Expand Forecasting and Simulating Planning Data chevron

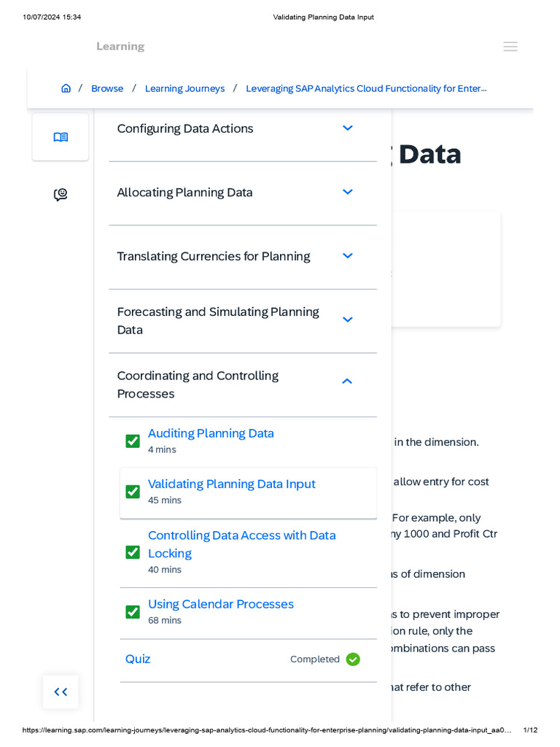point(348,320)
